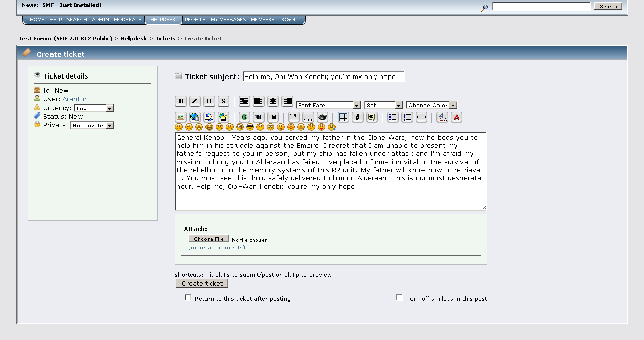
Task: Apply underline formatting in the editor toolbar
Action: point(209,101)
